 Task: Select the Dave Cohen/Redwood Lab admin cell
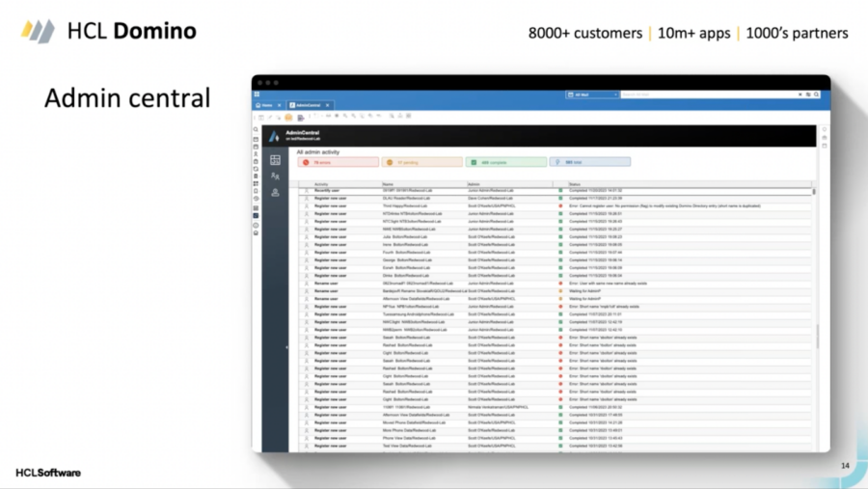pos(491,199)
